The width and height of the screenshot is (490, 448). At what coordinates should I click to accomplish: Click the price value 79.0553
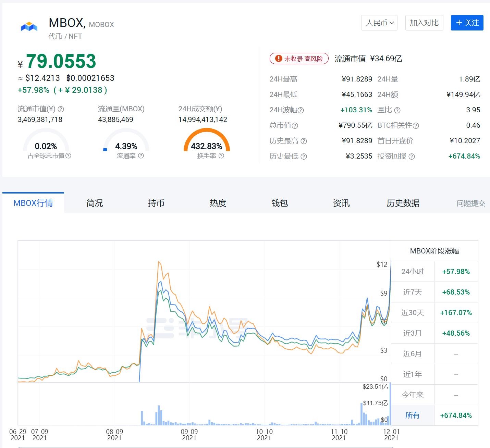click(61, 61)
